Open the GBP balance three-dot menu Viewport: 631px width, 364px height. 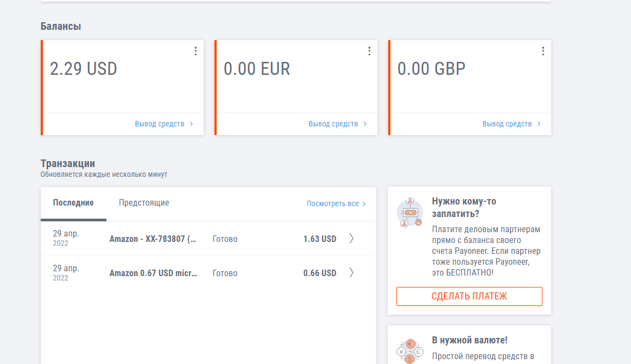click(x=543, y=51)
